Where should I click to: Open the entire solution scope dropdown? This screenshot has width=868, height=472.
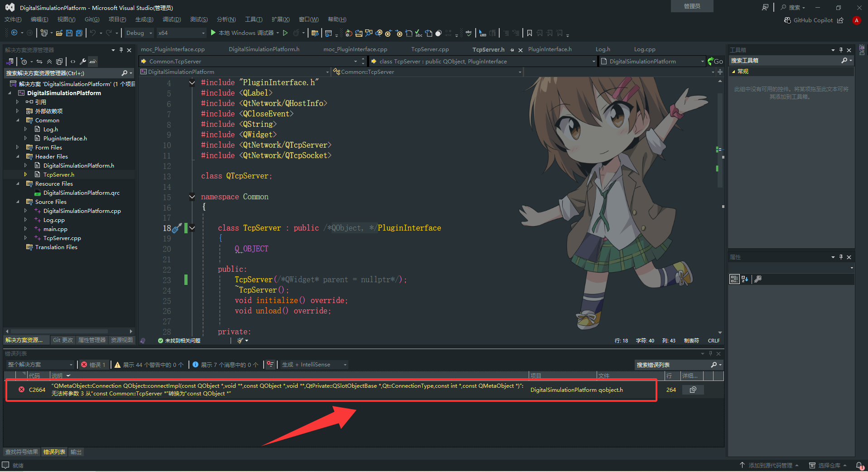pos(39,364)
